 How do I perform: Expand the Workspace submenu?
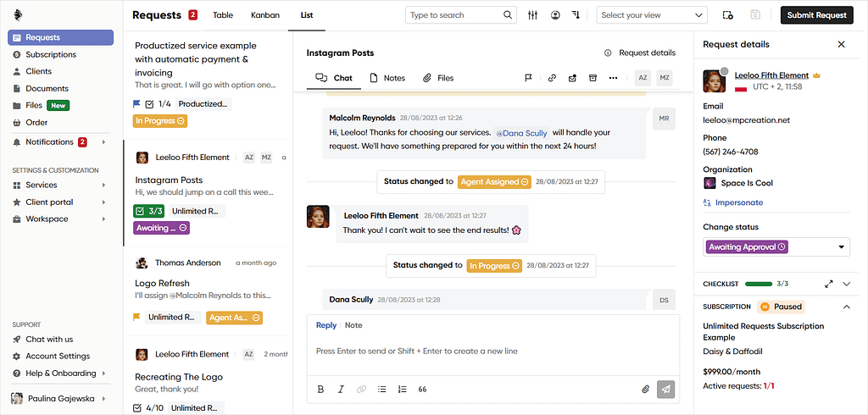[x=103, y=219]
